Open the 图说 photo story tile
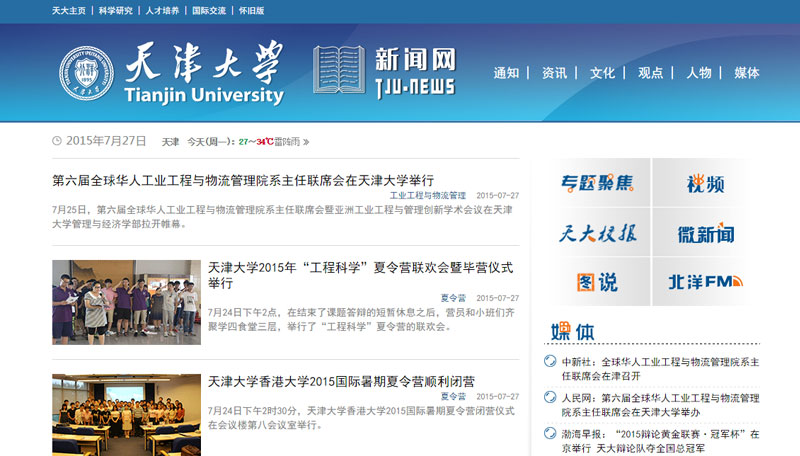 point(596,283)
